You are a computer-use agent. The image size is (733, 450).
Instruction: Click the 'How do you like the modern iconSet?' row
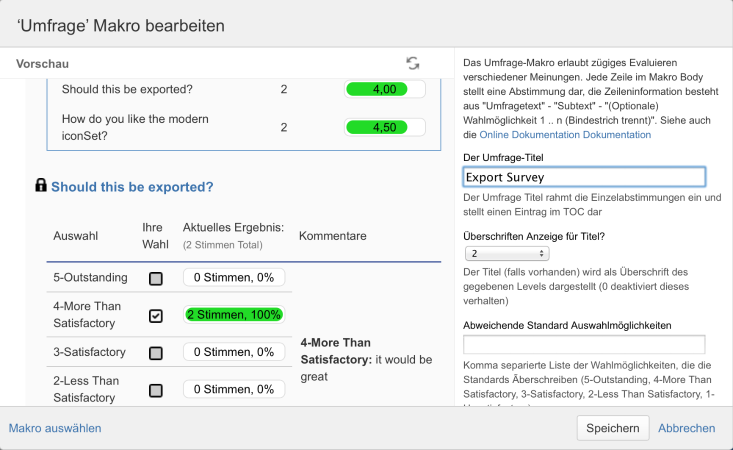pyautogui.click(x=135, y=127)
